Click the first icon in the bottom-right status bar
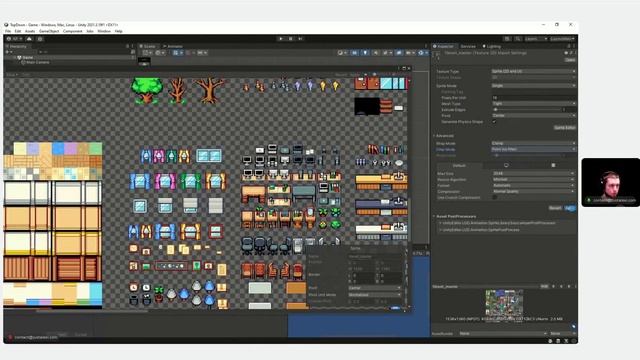 point(551,340)
